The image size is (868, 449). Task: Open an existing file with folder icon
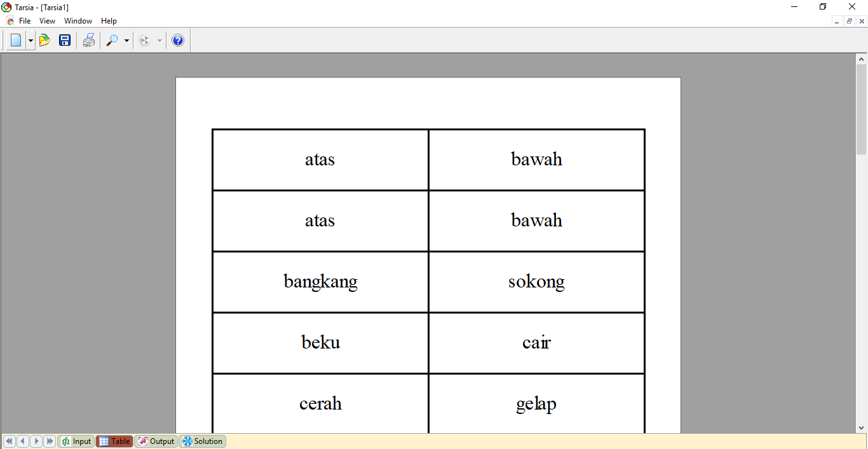pyautogui.click(x=44, y=41)
